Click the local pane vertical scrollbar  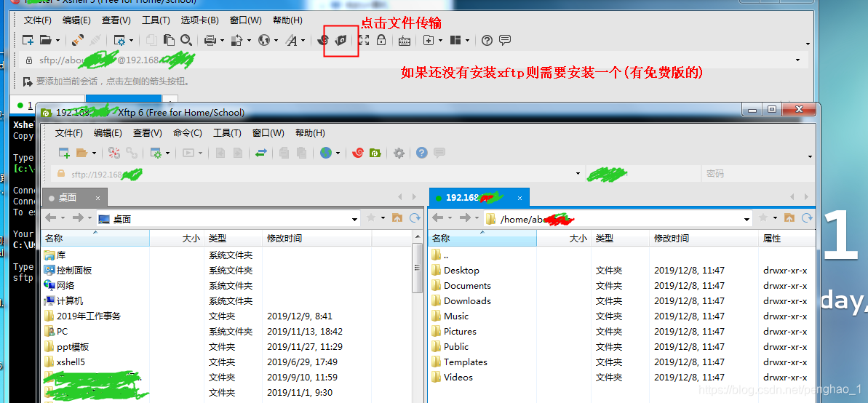(x=418, y=268)
